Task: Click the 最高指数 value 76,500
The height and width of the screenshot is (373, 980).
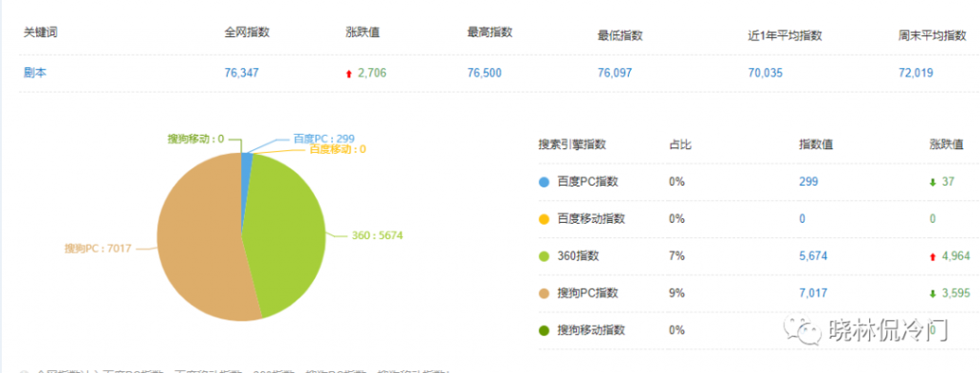Action: (484, 73)
